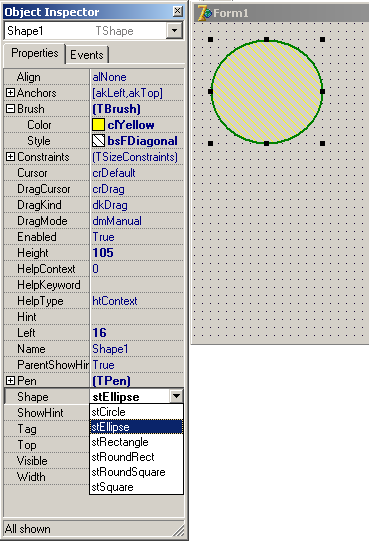Expand the Anchors property
Image resolution: width=369 pixels, height=541 pixels.
coord(10,92)
